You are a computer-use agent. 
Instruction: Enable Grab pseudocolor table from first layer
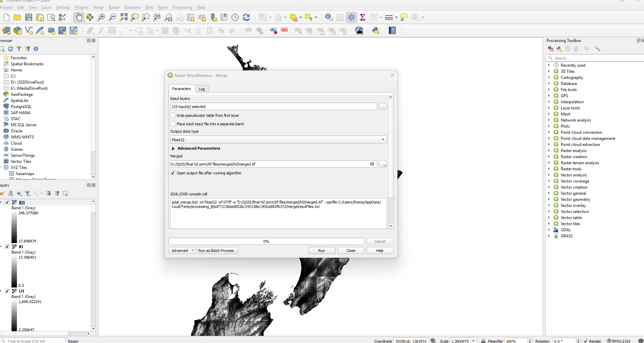pyautogui.click(x=173, y=115)
